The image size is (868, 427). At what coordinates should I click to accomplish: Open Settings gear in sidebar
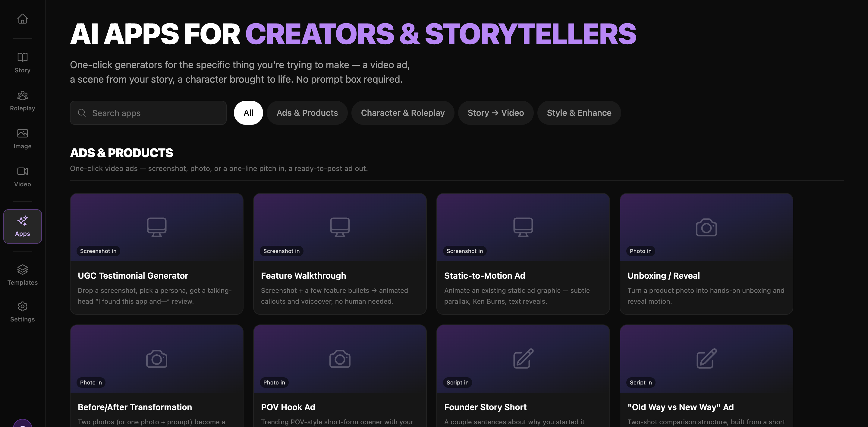tap(22, 312)
